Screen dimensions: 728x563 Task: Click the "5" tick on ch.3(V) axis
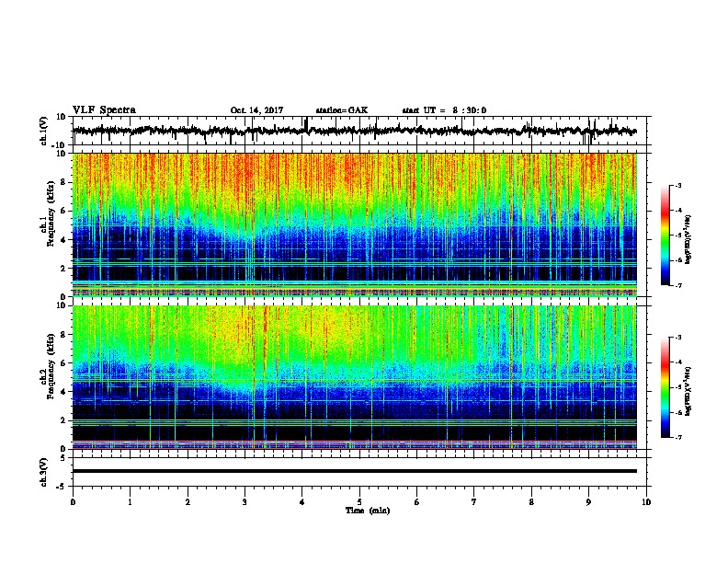(63, 457)
